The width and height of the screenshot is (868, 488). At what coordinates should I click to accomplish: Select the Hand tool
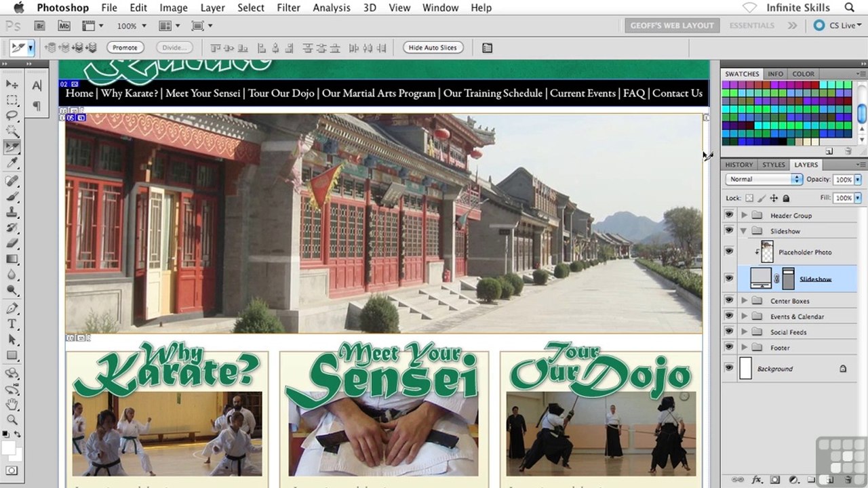click(12, 405)
